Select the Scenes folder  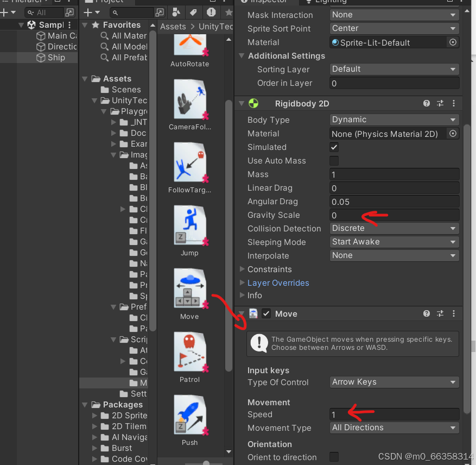click(121, 90)
